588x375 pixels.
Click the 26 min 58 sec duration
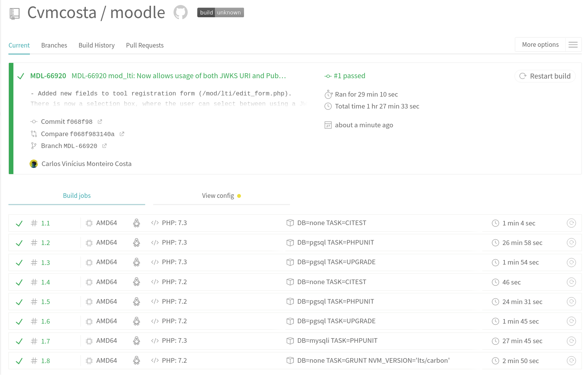click(x=522, y=243)
